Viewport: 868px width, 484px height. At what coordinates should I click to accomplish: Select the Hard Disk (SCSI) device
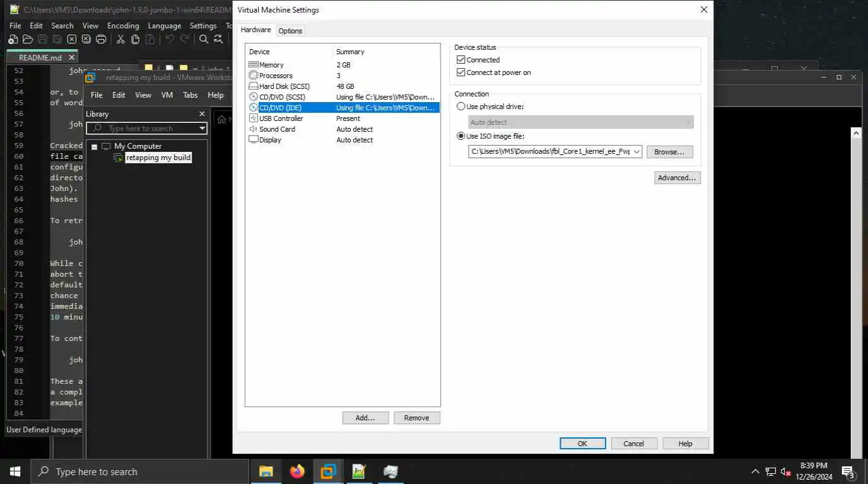[343, 86]
